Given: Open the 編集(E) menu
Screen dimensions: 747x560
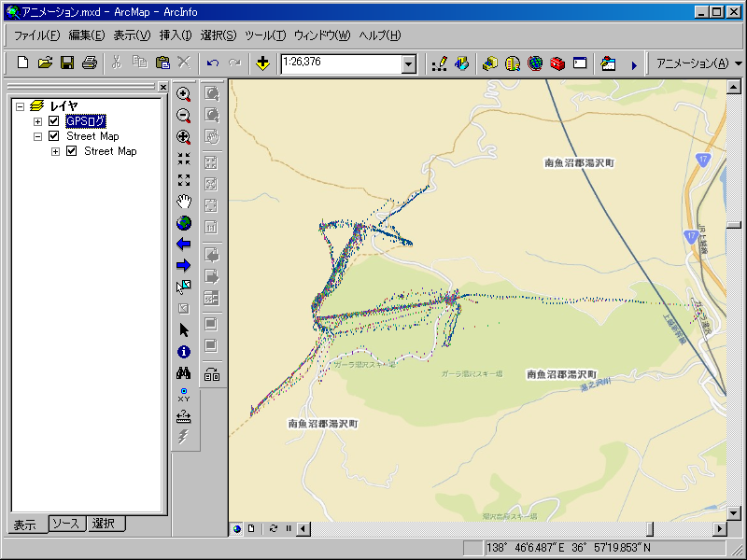Looking at the screenshot, I should coord(87,35).
